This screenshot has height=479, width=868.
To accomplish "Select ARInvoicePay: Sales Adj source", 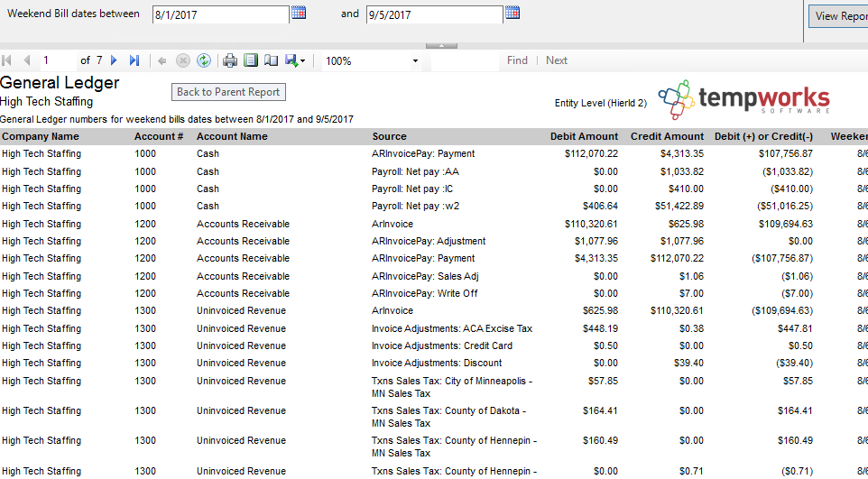I will [x=425, y=276].
